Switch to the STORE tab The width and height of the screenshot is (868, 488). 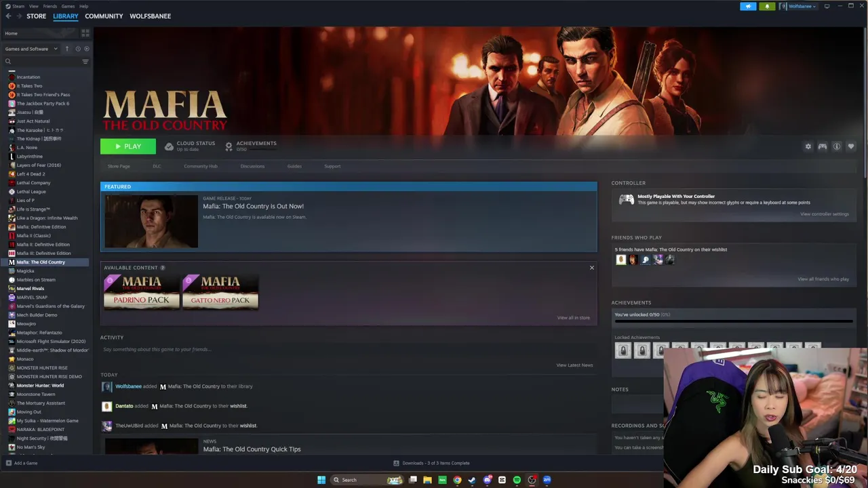click(36, 16)
